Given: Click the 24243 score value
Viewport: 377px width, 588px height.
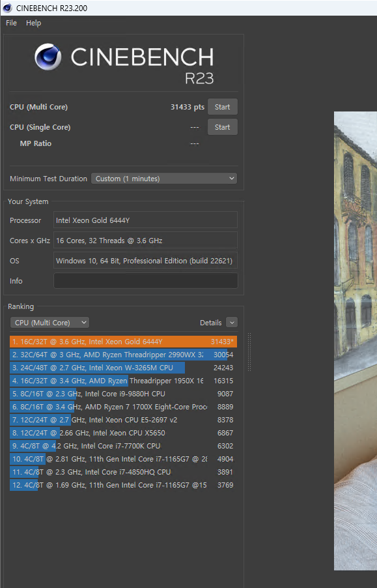Looking at the screenshot, I should point(223,368).
